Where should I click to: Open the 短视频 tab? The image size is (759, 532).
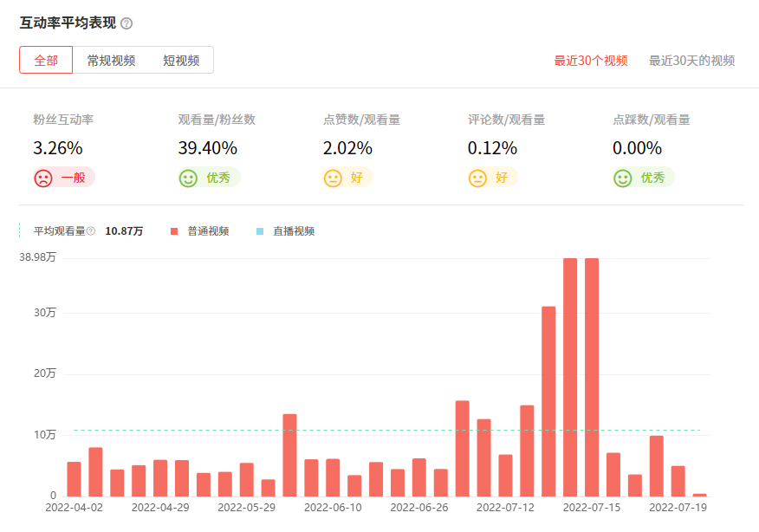181,61
